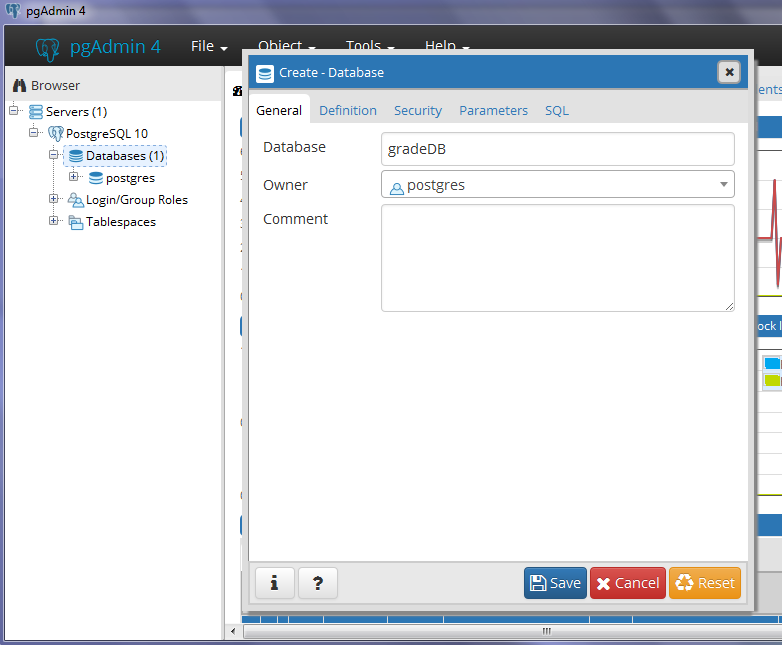Viewport: 782px width, 645px height.
Task: Click the blue legend swatch on dashboard
Action: tap(772, 363)
